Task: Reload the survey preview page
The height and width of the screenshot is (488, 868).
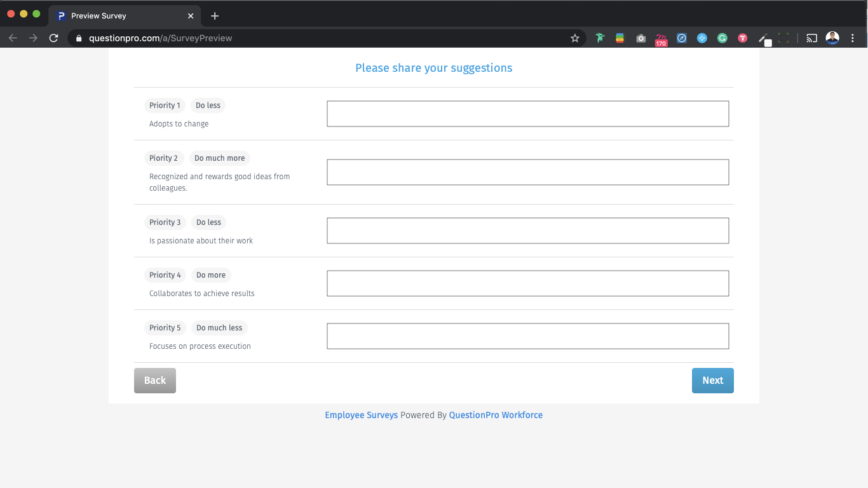Action: (53, 37)
